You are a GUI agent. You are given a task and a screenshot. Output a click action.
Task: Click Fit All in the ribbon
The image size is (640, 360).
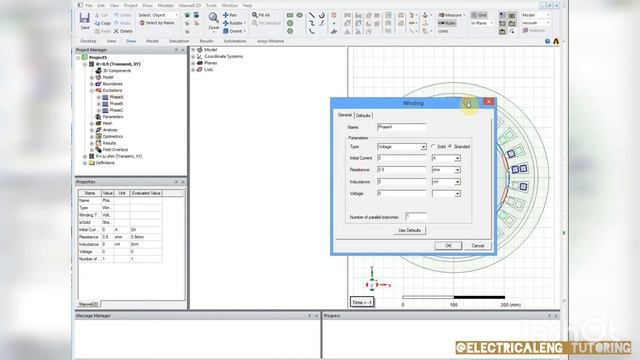[x=261, y=15]
